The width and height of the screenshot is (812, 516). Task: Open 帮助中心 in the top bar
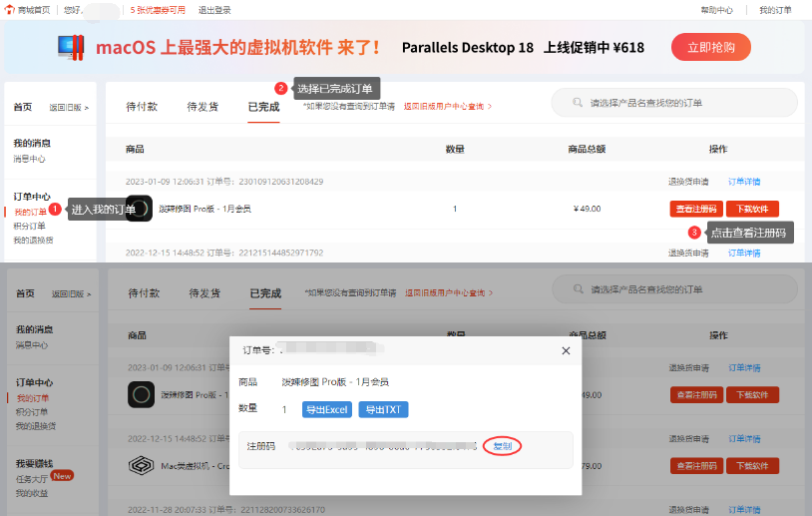[716, 10]
